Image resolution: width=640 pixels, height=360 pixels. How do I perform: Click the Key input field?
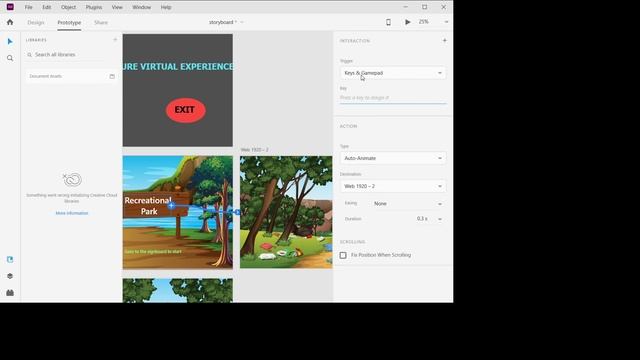tap(393, 98)
